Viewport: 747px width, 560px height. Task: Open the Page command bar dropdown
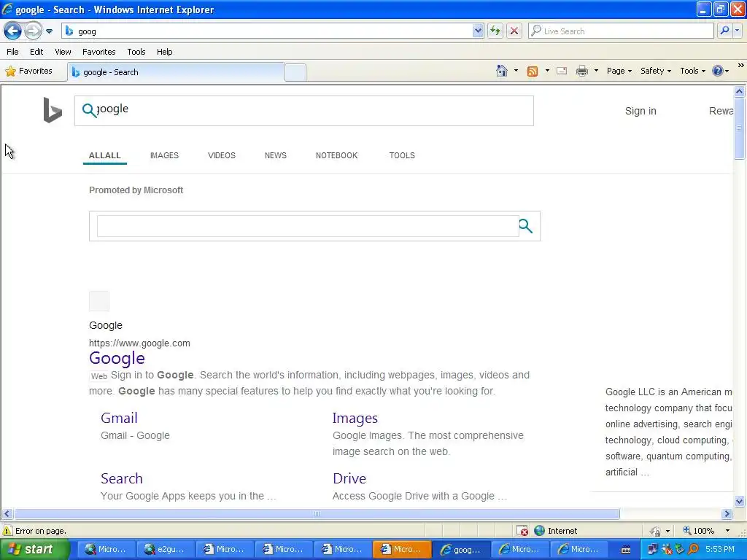(619, 71)
